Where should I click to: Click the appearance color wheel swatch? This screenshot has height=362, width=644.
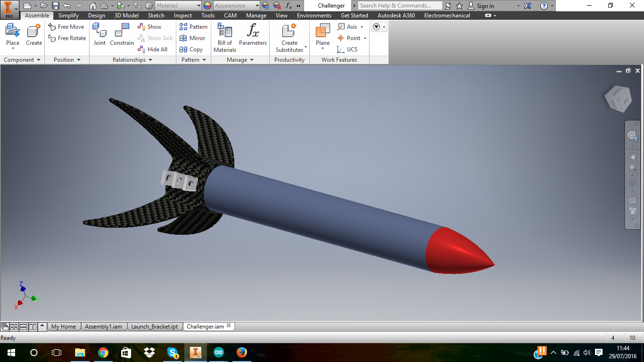207,6
